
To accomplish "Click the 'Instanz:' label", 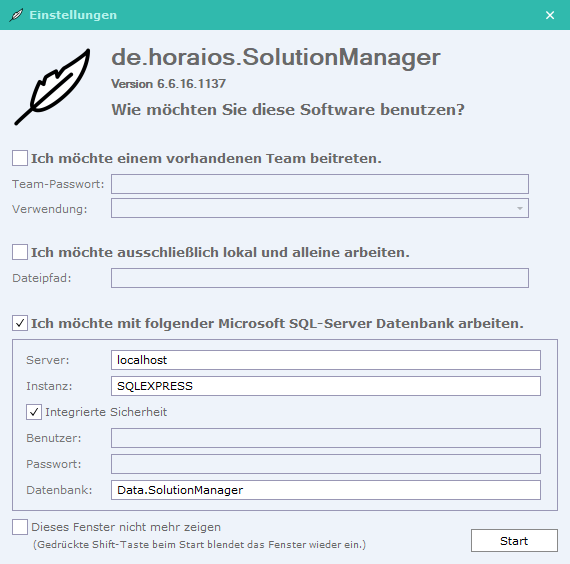I will click(x=49, y=386).
